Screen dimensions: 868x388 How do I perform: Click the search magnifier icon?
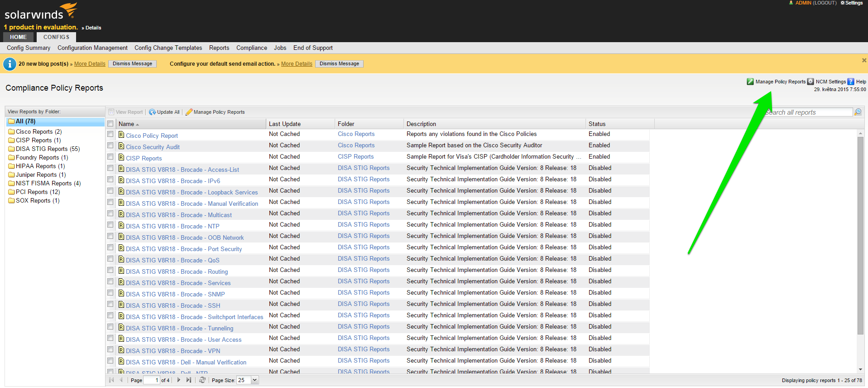(858, 112)
